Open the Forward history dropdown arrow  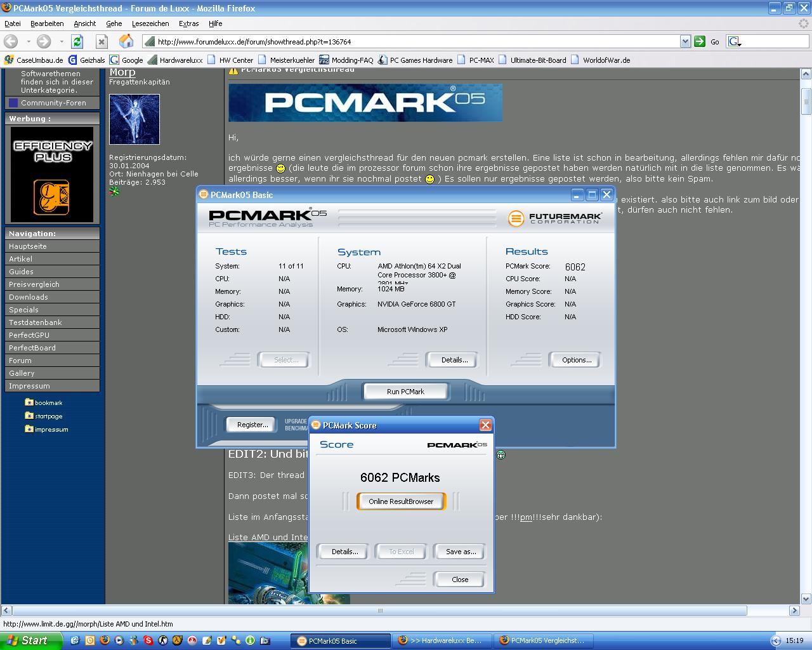(x=62, y=41)
